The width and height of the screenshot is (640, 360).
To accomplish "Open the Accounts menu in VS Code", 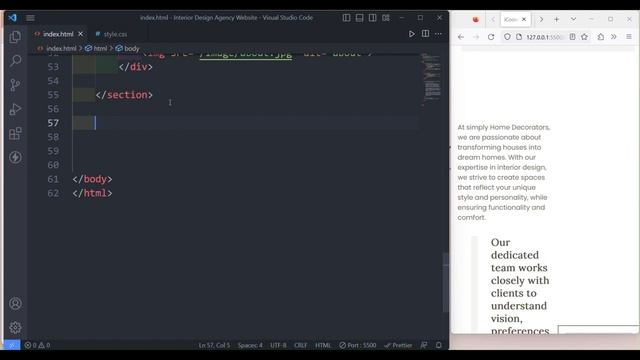I will pyautogui.click(x=15, y=303).
